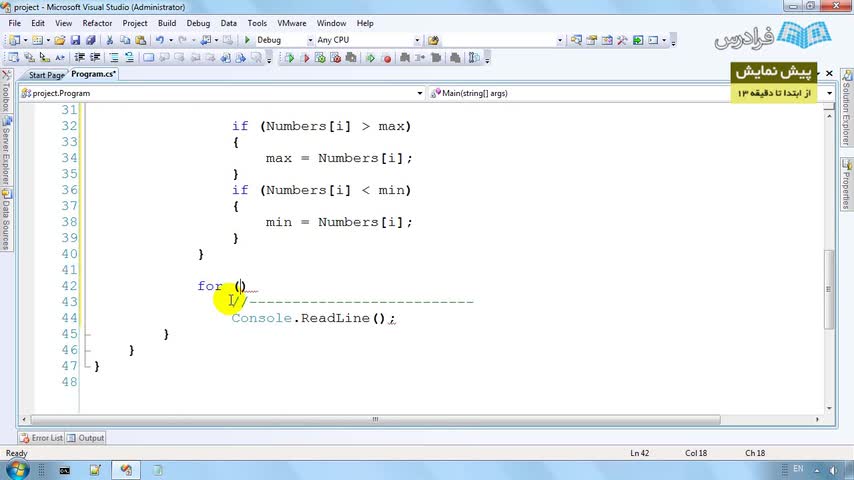This screenshot has height=480, width=854.
Task: Open the Properties Window toolbar icon
Action: (x=591, y=40)
